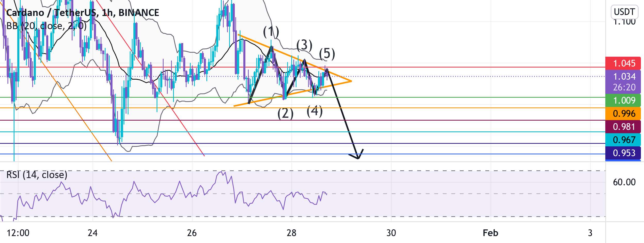This screenshot has height=243, width=644.
Task: Select the (3) wave label
Action: click(304, 45)
